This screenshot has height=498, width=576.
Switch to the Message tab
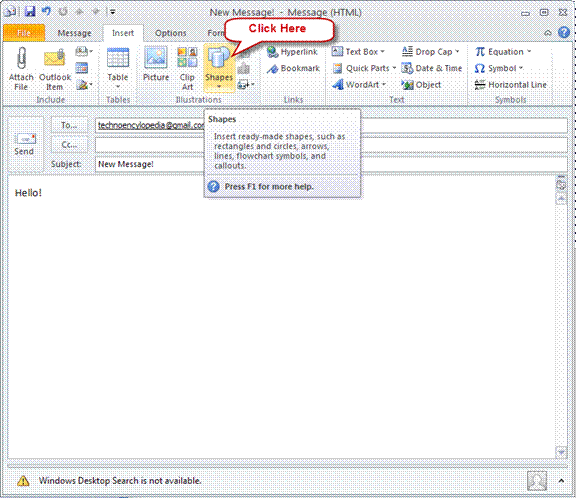click(75, 33)
